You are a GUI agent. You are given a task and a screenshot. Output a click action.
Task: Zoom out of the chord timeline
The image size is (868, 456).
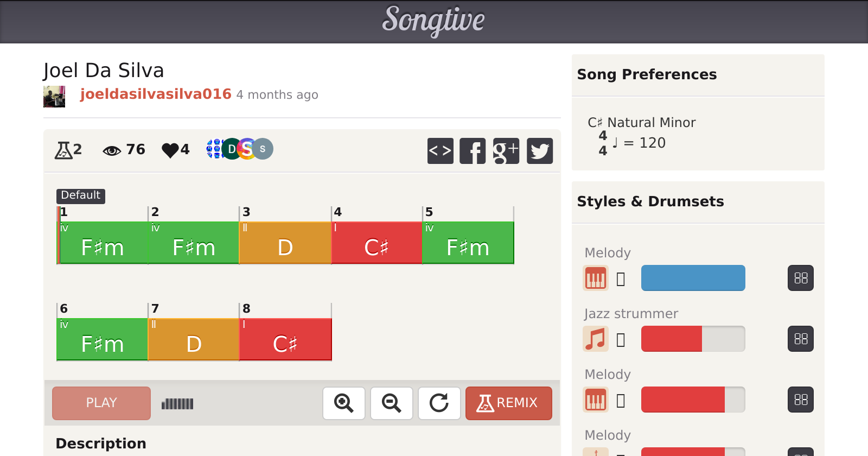coord(392,403)
